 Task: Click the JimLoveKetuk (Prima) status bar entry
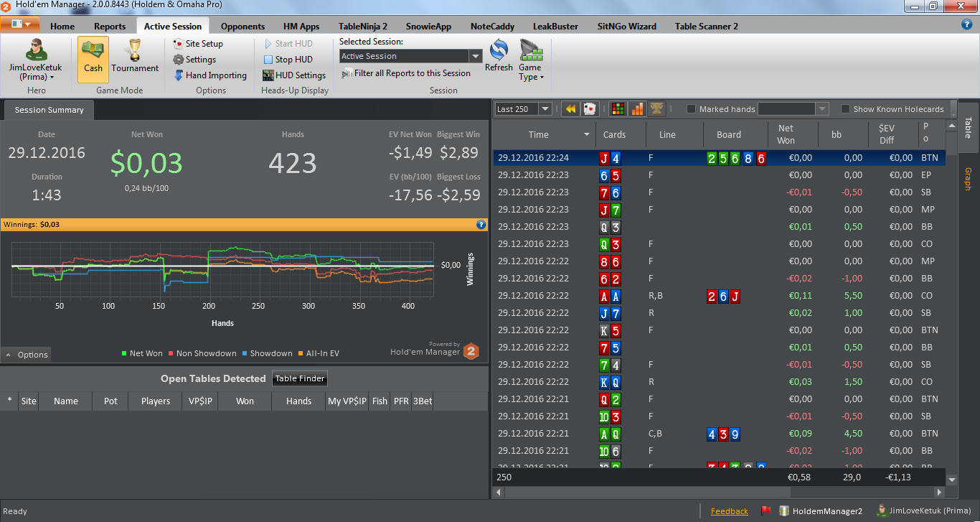[923, 511]
